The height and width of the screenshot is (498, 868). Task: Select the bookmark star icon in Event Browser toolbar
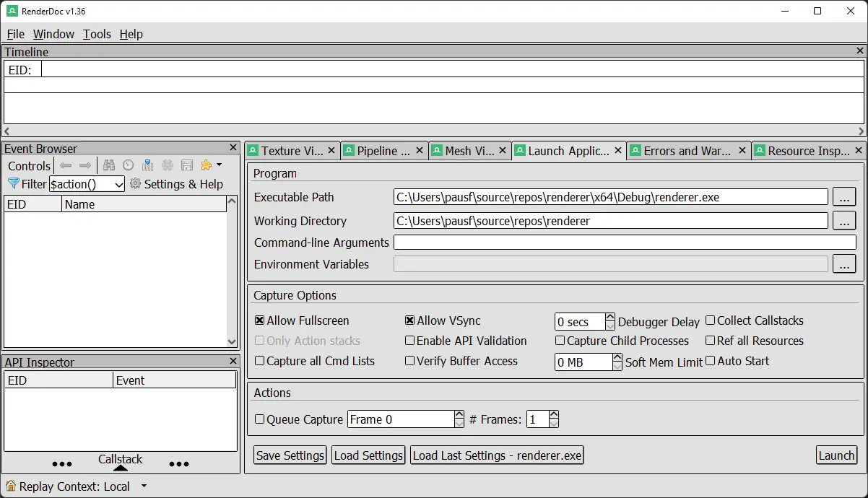click(x=205, y=165)
